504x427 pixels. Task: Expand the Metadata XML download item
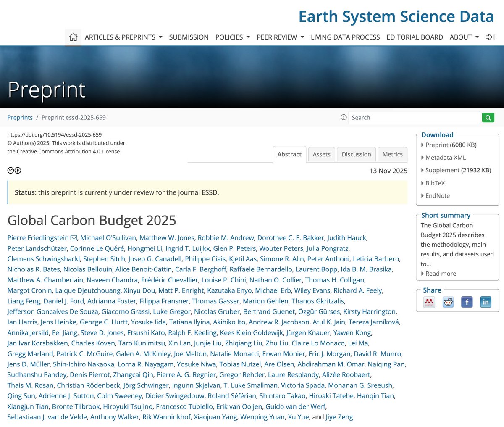coord(444,158)
